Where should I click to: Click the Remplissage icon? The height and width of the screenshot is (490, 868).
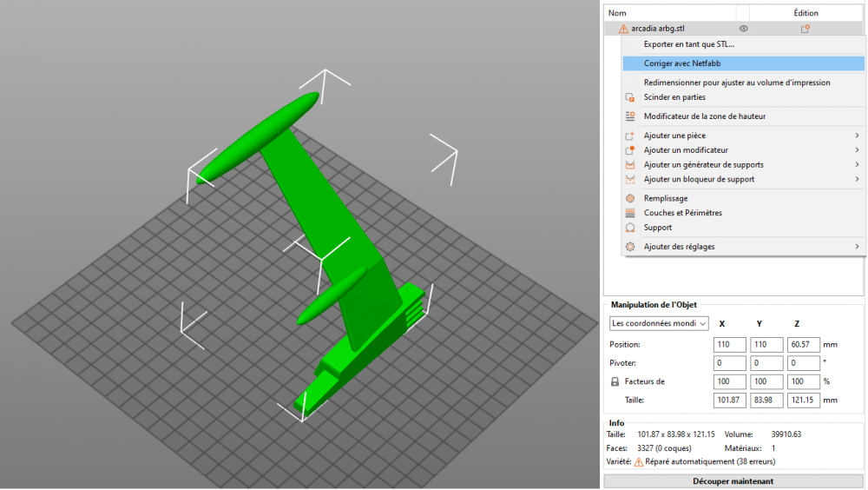tap(630, 198)
